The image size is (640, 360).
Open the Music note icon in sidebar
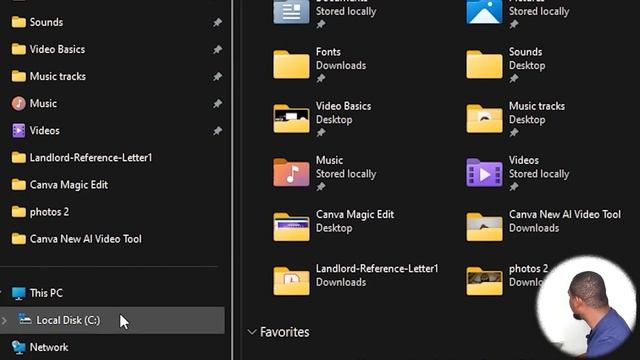pyautogui.click(x=18, y=104)
